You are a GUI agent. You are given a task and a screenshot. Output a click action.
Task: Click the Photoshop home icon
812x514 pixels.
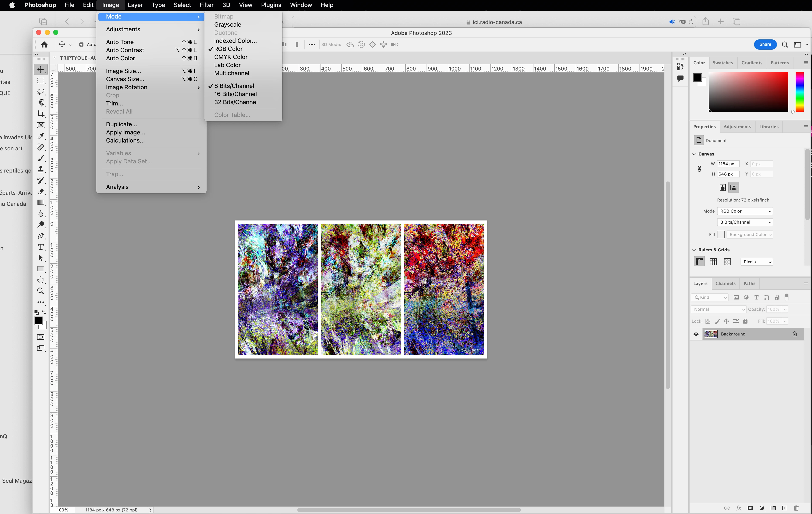coord(44,45)
